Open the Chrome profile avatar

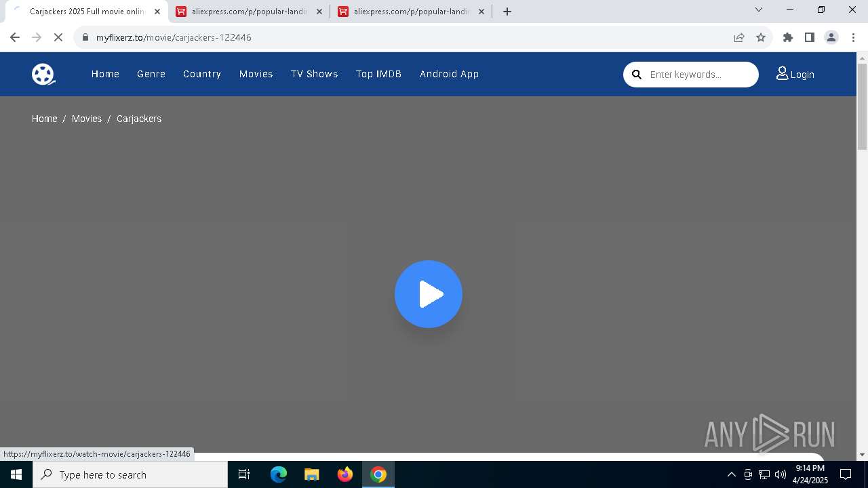(x=831, y=37)
